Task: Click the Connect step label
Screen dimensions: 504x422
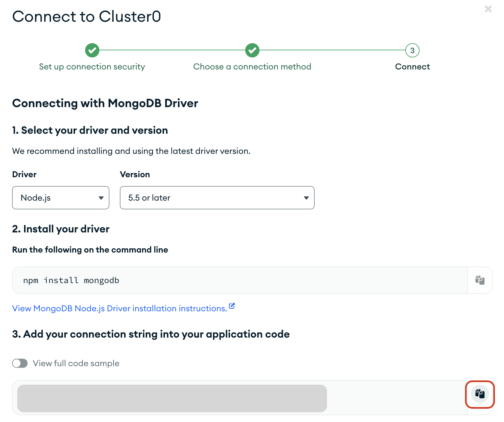Action: click(412, 67)
